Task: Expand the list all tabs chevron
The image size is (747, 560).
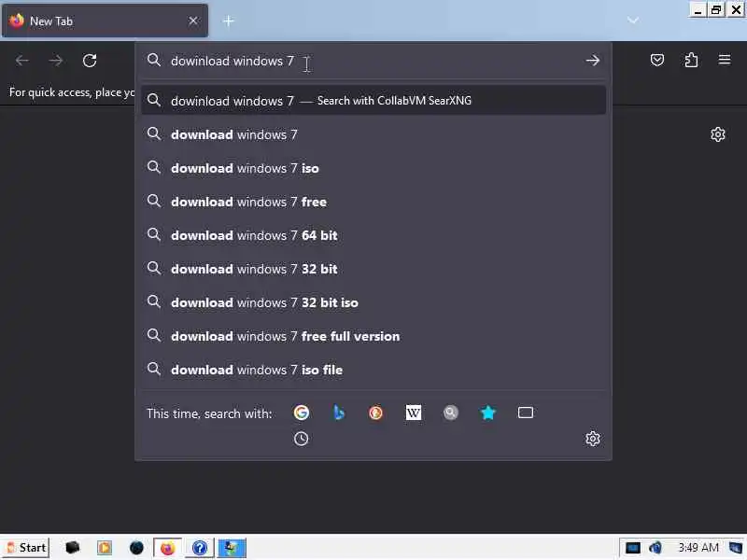Action: coord(633,21)
